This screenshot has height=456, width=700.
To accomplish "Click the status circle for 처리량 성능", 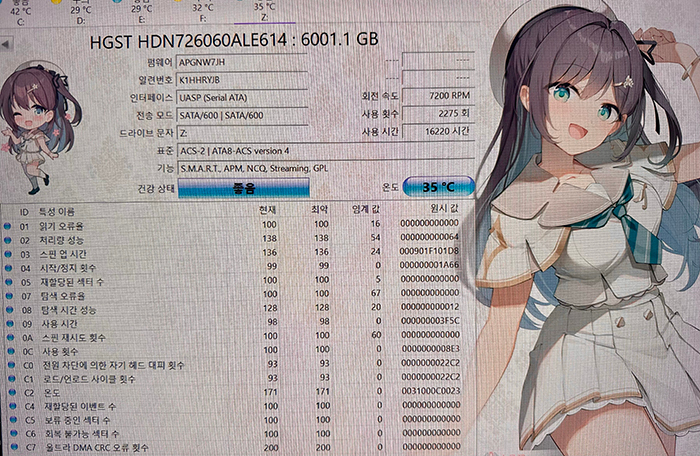I will pyautogui.click(x=8, y=240).
